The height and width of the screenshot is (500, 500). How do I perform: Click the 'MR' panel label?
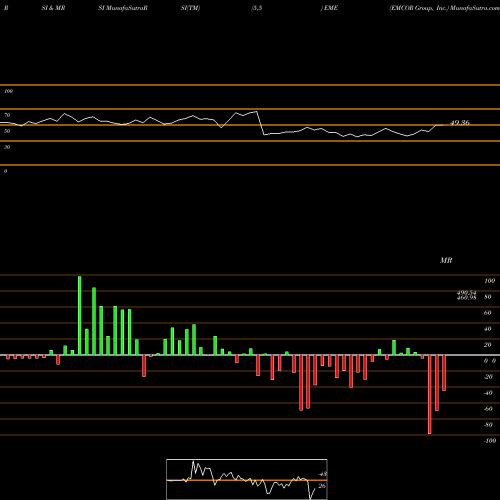[446, 260]
